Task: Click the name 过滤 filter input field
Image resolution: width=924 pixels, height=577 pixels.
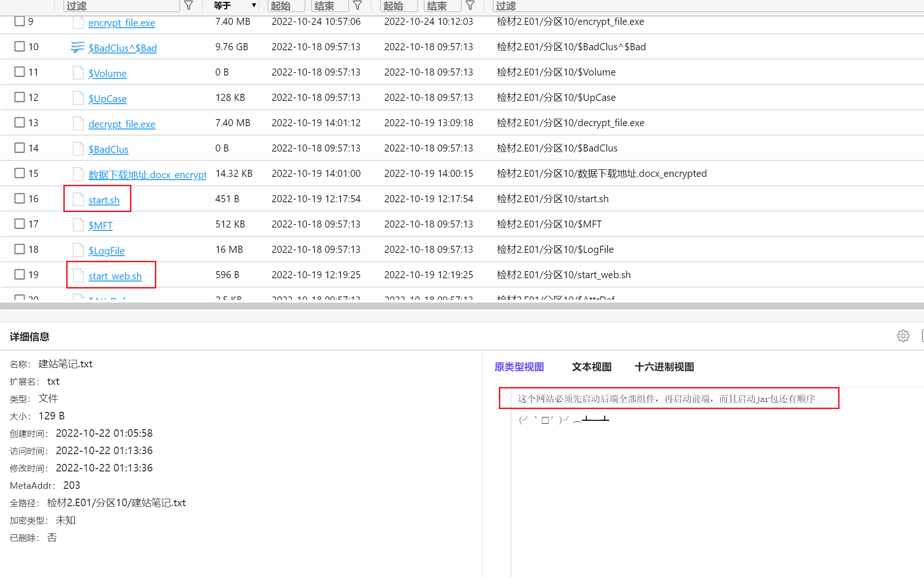Action: click(122, 5)
